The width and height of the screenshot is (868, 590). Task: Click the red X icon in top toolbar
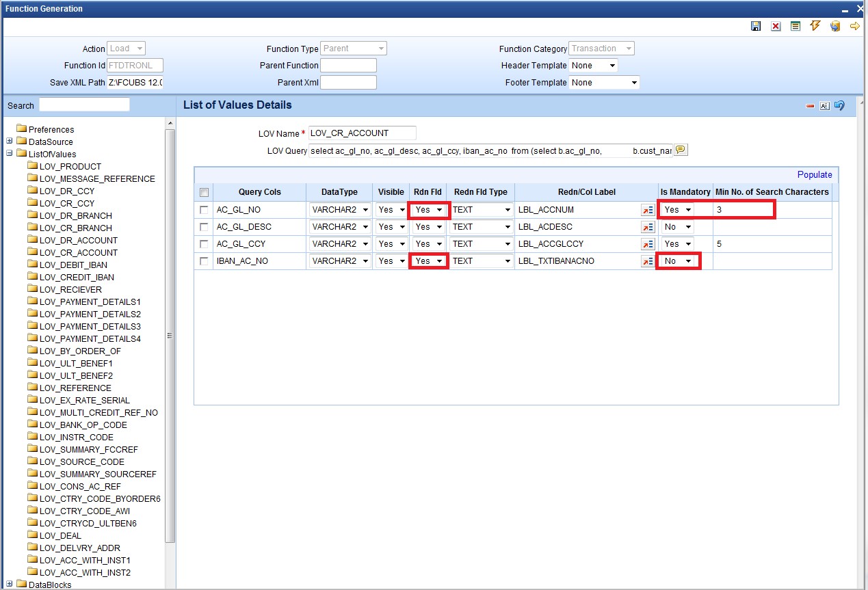coord(776,26)
